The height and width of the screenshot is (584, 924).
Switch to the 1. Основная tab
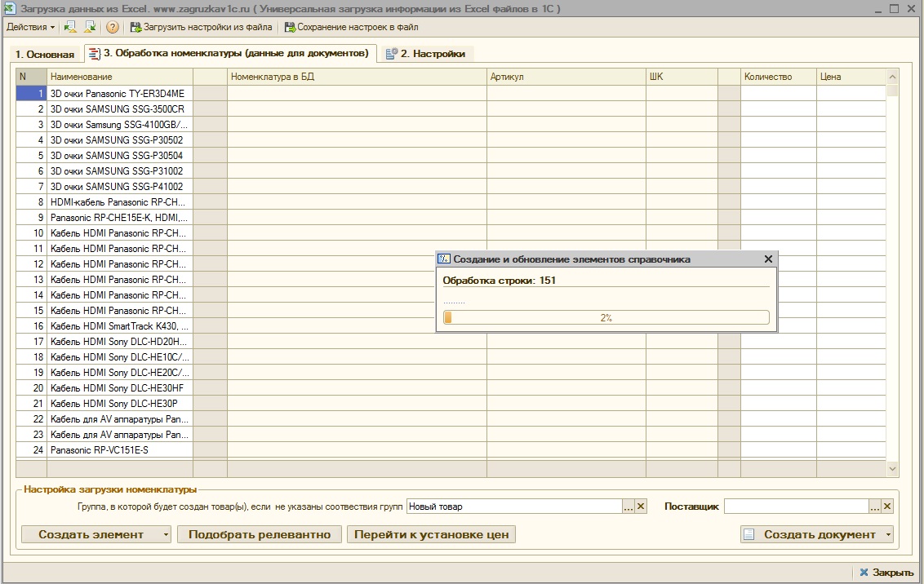tap(45, 54)
